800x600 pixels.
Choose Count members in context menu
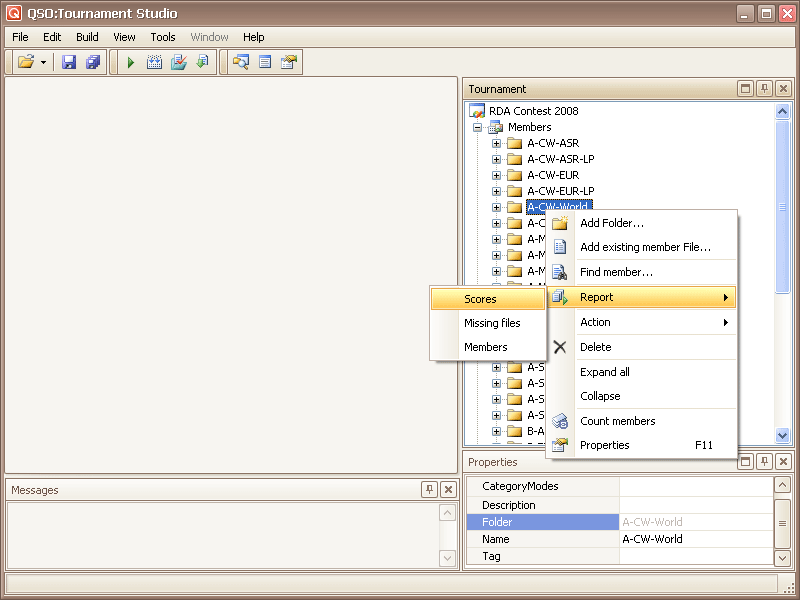pos(617,421)
